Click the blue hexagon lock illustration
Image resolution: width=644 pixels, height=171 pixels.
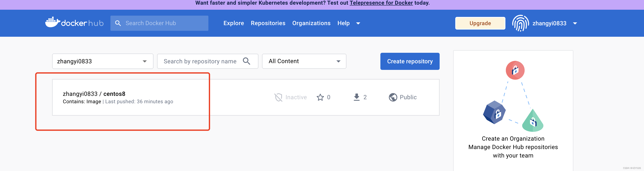click(494, 112)
